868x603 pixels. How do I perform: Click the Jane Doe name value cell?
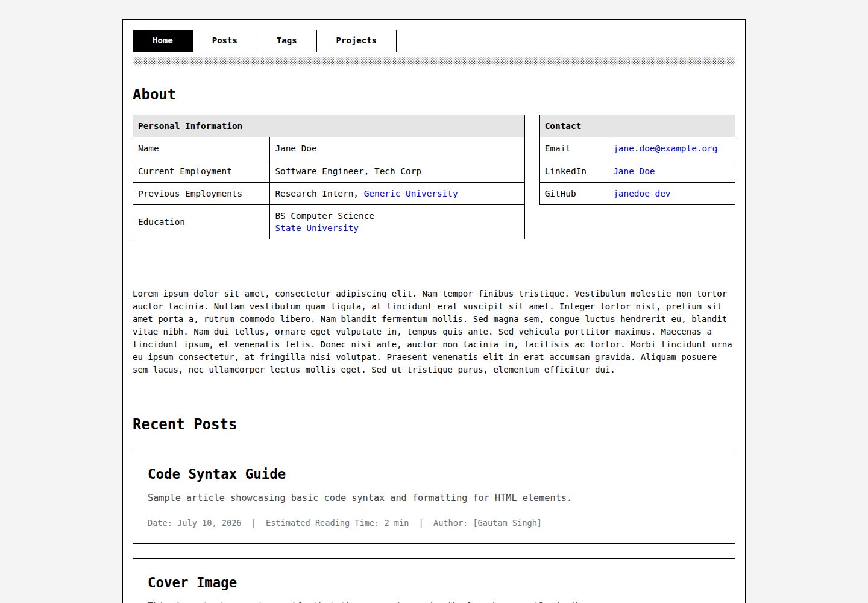pos(397,148)
